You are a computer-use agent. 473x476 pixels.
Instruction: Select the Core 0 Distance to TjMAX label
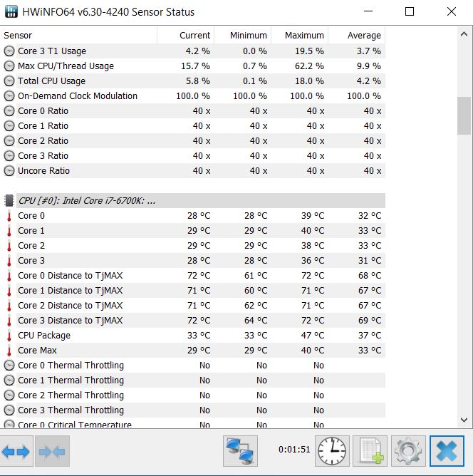tap(70, 275)
